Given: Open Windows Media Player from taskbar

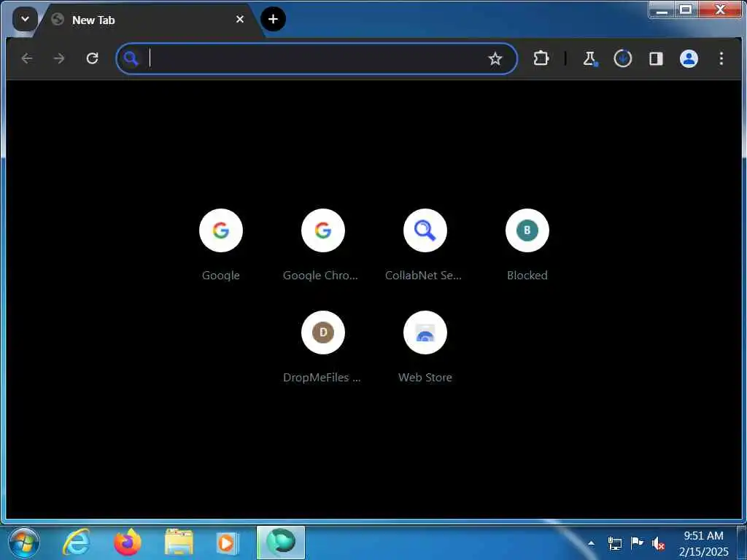Looking at the screenshot, I should tap(228, 542).
